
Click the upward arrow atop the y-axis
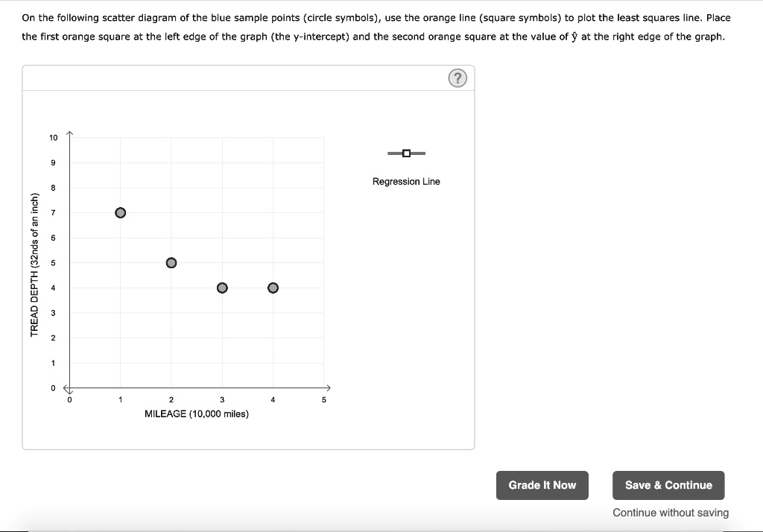[x=70, y=134]
